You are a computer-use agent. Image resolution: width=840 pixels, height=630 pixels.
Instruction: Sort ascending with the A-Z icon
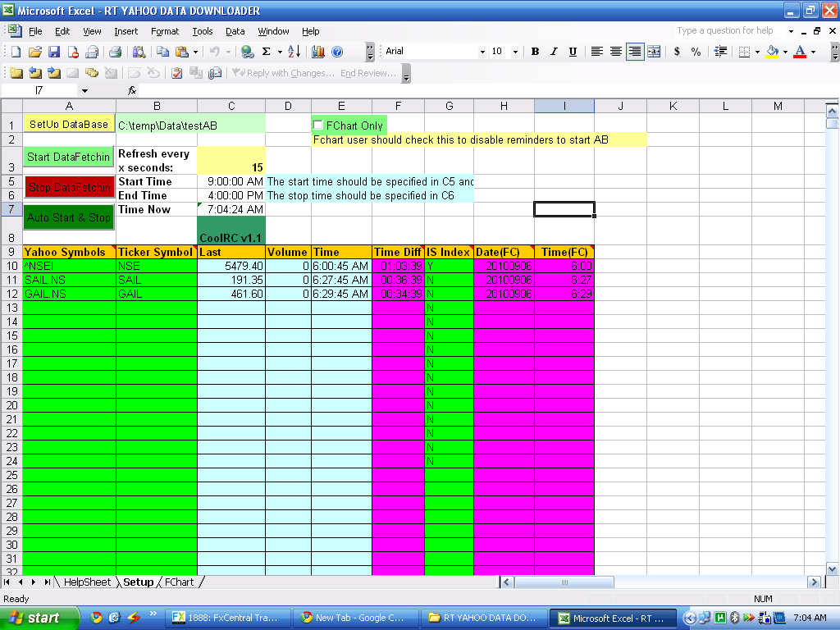click(294, 52)
